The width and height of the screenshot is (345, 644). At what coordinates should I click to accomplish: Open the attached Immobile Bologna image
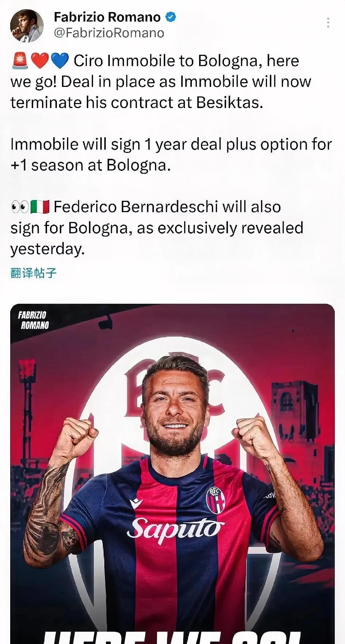tap(172, 474)
